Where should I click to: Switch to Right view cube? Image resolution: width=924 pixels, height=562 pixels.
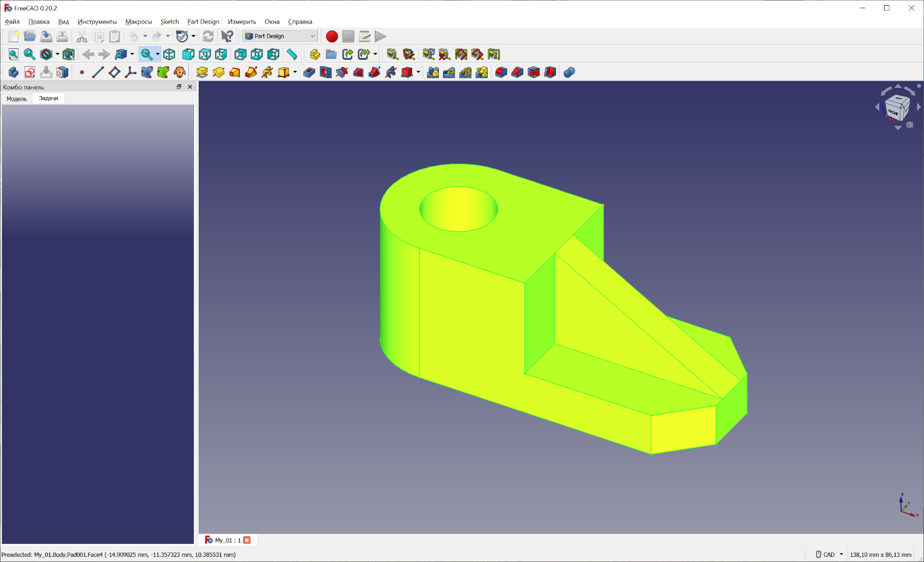(x=221, y=54)
